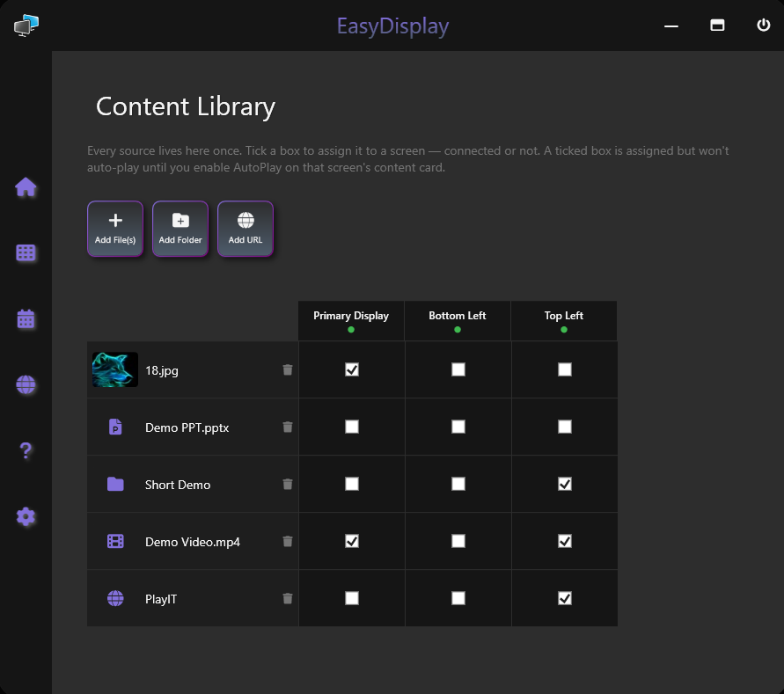
Task: Delete 18.jpg with its trash icon
Action: 288,369
